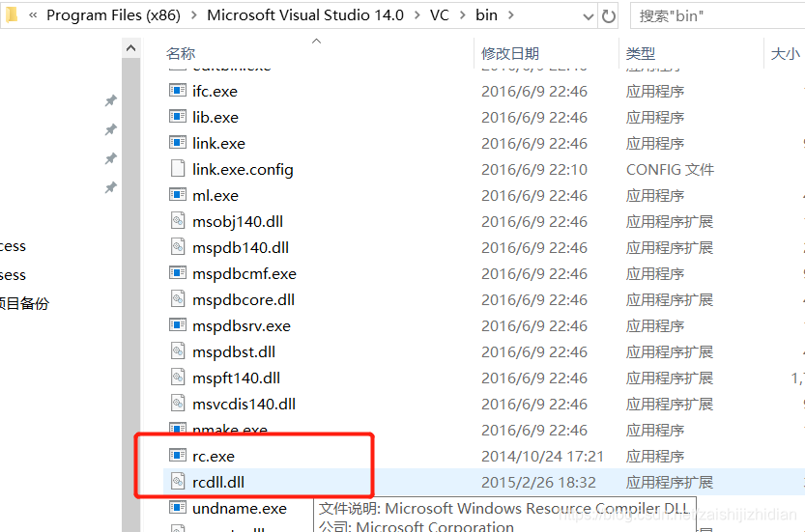The height and width of the screenshot is (532, 805).
Task: Select the mspdbsrv.exe file name
Action: [242, 325]
